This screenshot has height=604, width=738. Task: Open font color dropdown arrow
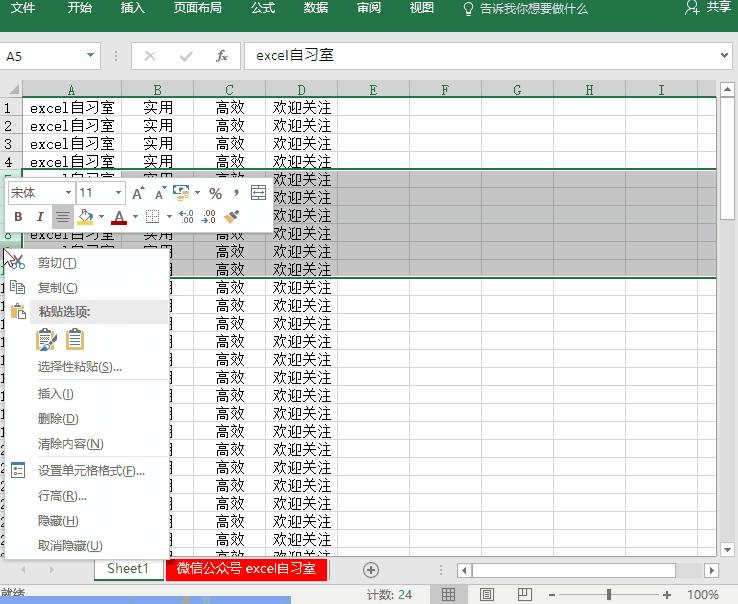coord(135,217)
